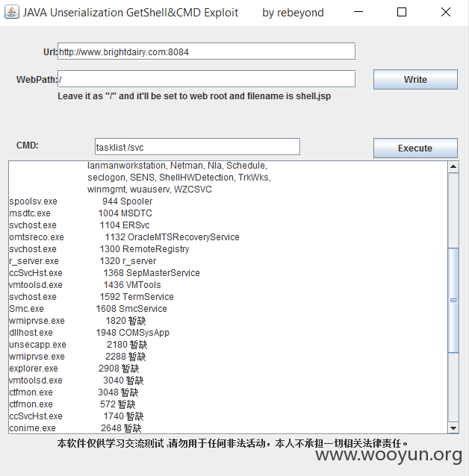Click the scrollbar up arrow in output pane
The height and width of the screenshot is (476, 469).
[x=453, y=166]
